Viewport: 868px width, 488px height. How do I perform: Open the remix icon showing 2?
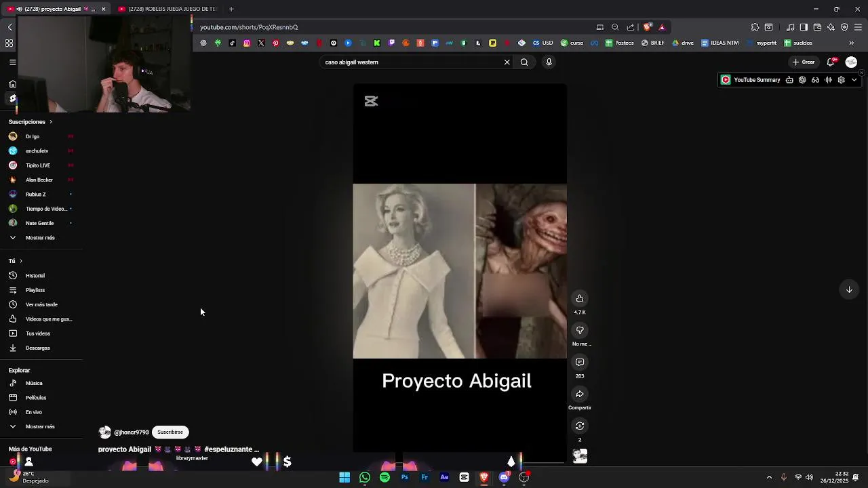tap(580, 426)
